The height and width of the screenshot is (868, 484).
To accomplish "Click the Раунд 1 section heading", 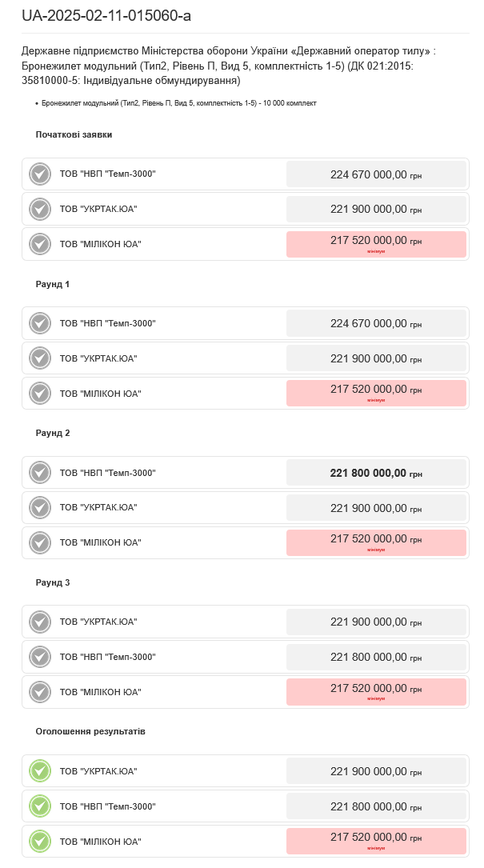I will click(53, 284).
